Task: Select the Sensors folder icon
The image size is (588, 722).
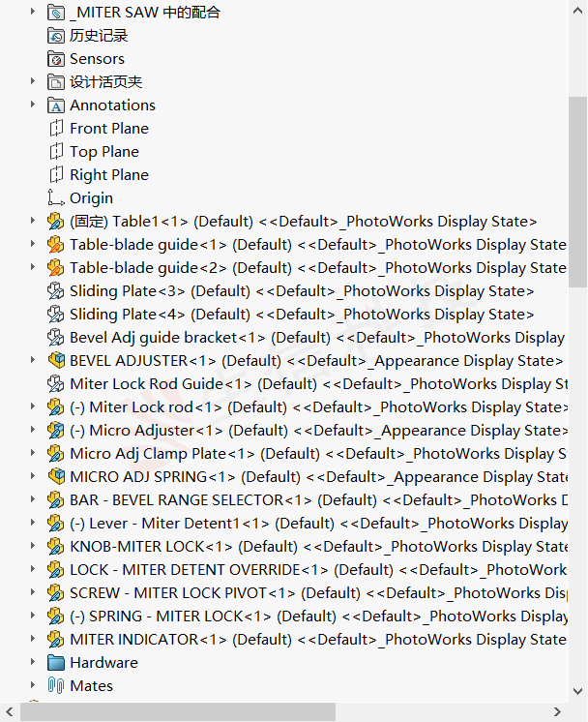Action: [x=56, y=59]
